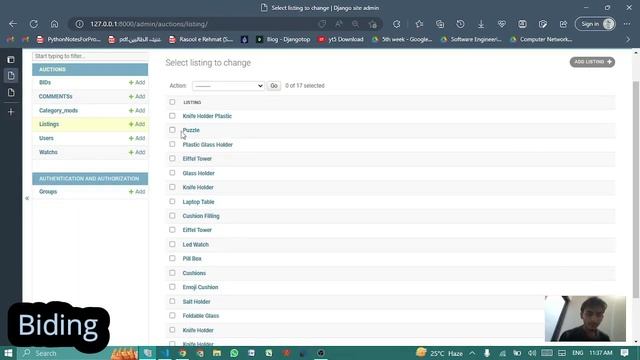
Task: Open File Explorer from the taskbar
Action: [217, 353]
